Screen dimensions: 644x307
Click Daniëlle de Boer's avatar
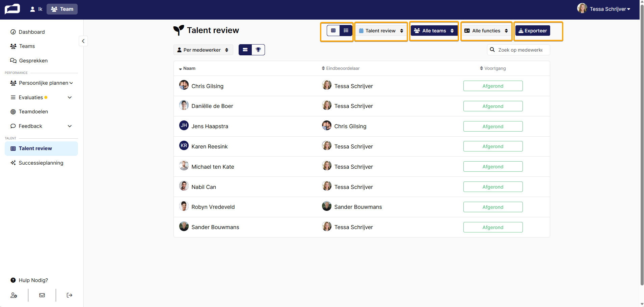coord(184,105)
